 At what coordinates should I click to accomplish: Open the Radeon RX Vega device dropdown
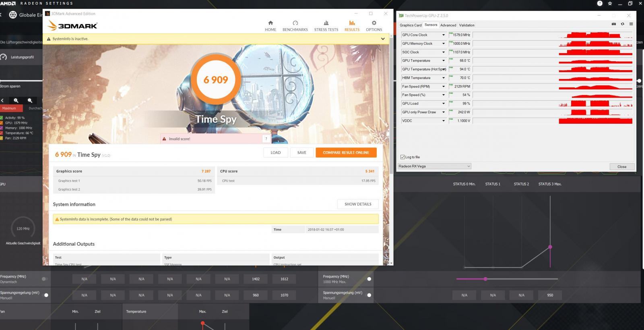[434, 166]
